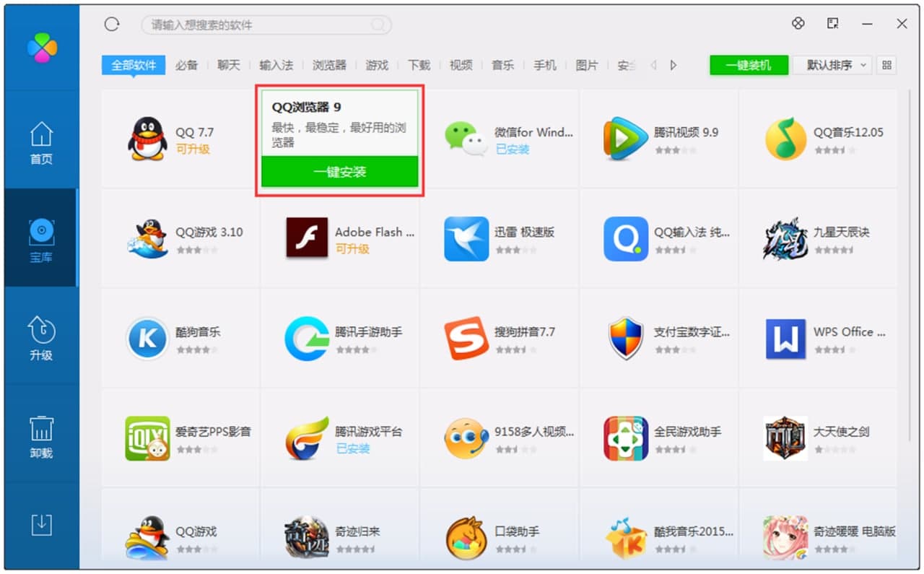Open the 9158多人视频 smiley icon
The height and width of the screenshot is (574, 924).
click(x=466, y=438)
